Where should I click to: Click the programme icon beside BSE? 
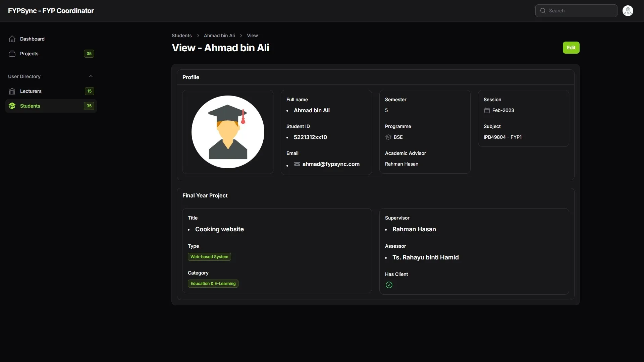[x=388, y=137]
